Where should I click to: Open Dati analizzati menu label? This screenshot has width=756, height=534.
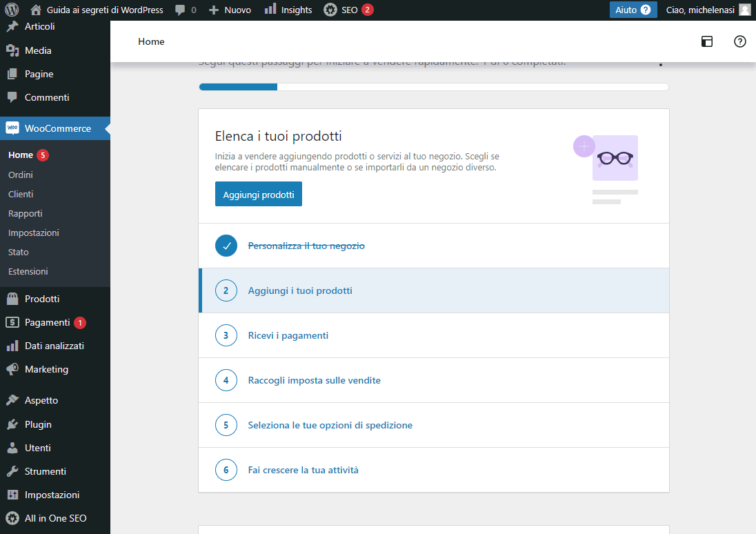click(x=54, y=346)
